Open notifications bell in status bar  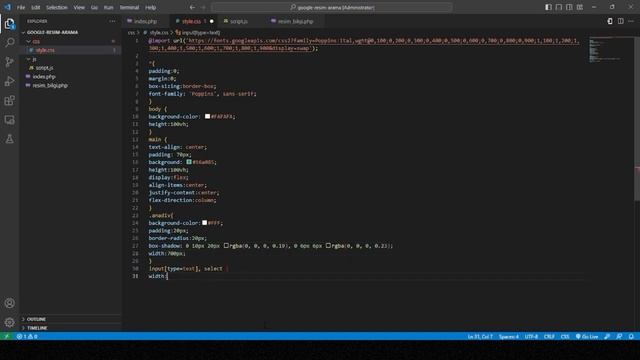click(631, 336)
